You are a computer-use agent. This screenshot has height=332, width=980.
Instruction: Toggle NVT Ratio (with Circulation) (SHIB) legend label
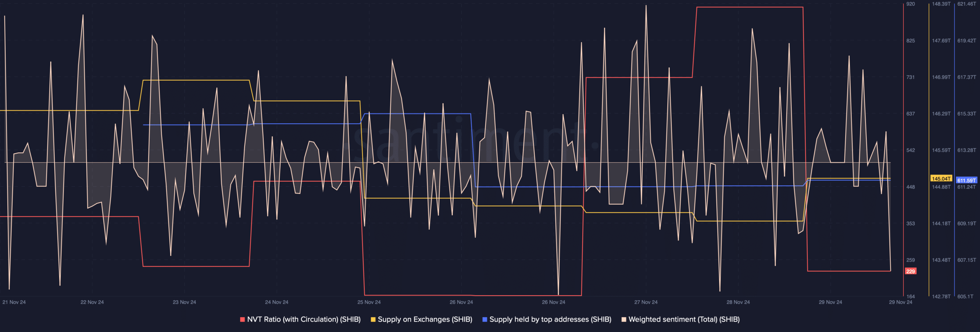304,319
